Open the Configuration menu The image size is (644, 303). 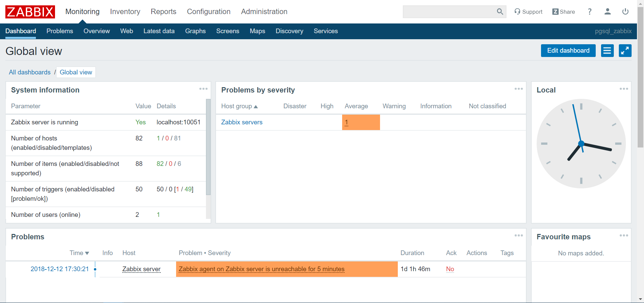click(x=209, y=12)
